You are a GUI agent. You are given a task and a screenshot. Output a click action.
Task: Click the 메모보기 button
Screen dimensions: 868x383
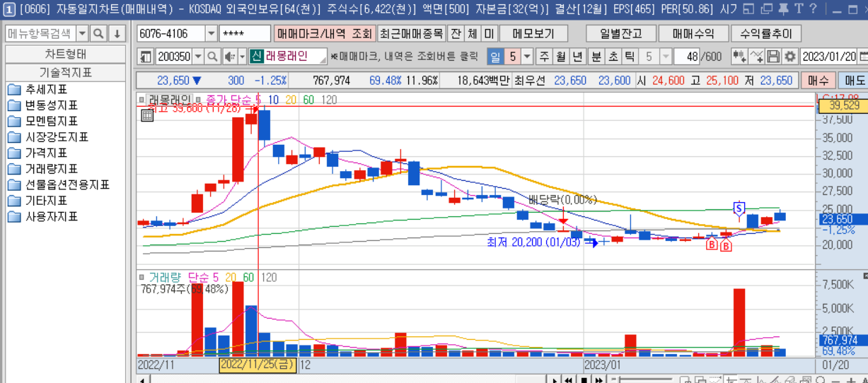[533, 34]
